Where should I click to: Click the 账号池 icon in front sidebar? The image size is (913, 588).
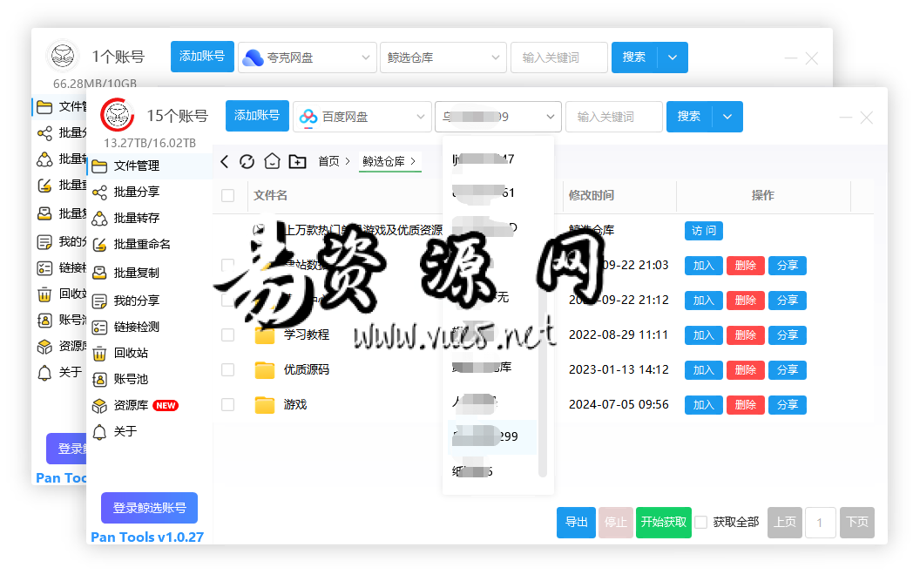[99, 380]
